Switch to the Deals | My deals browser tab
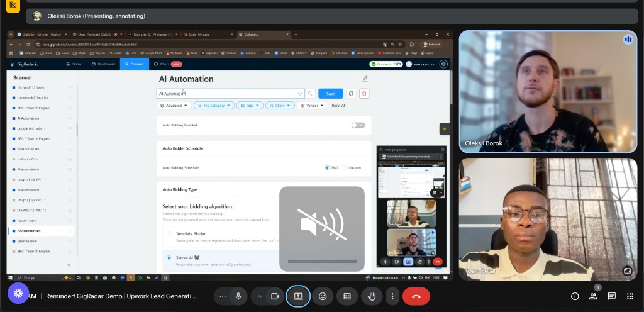Viewport: 644px width, 312px height. click(x=208, y=35)
